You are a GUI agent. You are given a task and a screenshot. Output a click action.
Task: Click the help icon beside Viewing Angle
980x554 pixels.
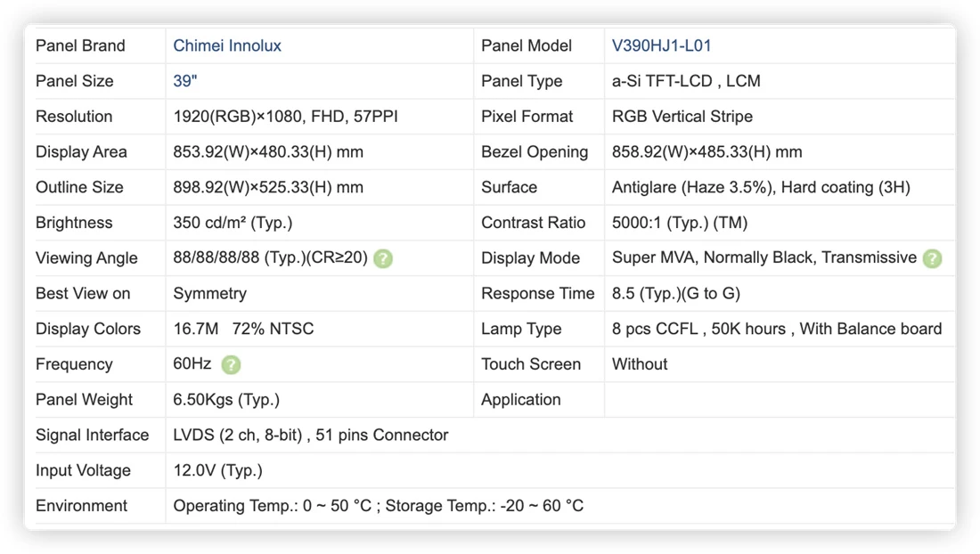tap(383, 258)
